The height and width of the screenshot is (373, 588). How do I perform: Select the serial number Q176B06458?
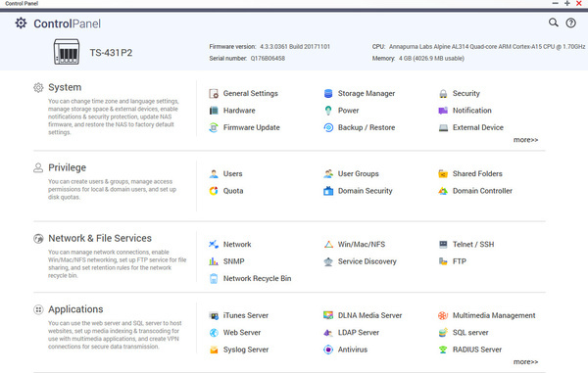[268, 59]
